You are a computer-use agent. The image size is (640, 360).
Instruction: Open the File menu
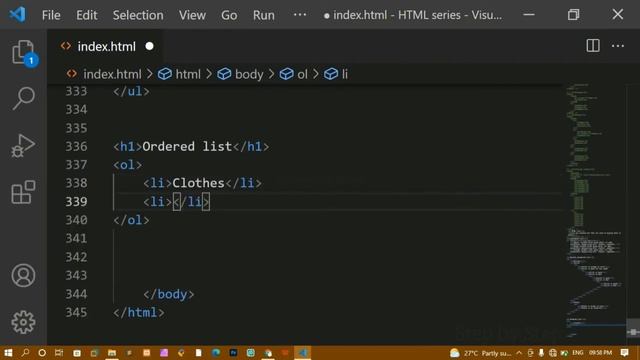pyautogui.click(x=51, y=15)
